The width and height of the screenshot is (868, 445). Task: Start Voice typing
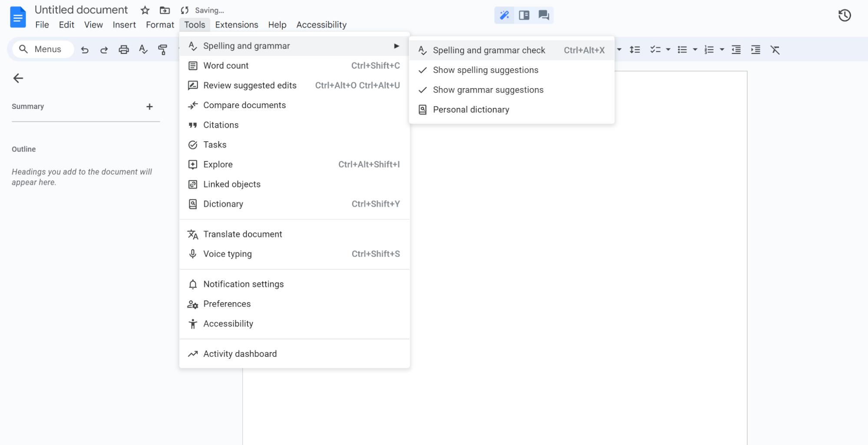pos(294,254)
